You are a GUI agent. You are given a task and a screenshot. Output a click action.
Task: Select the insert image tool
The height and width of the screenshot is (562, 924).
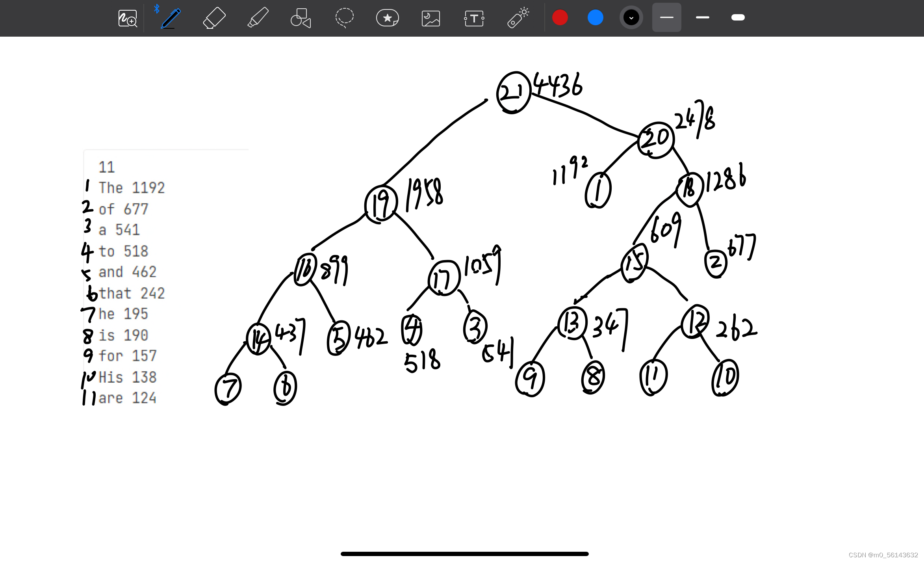click(x=430, y=18)
